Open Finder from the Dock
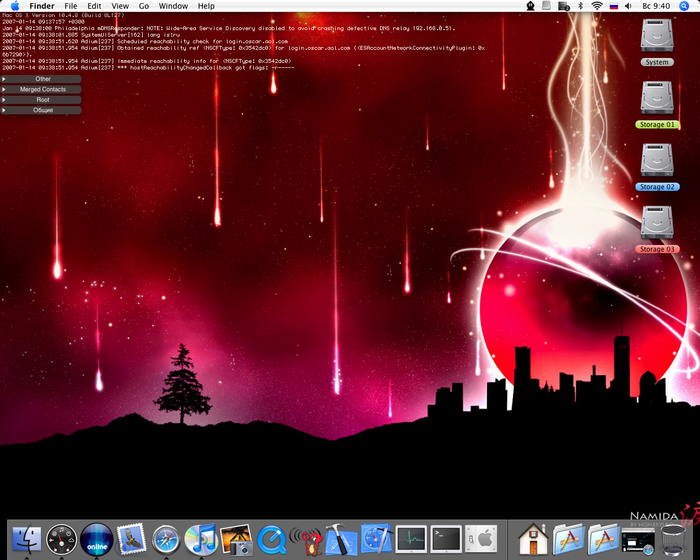The width and height of the screenshot is (700, 560). (x=26, y=540)
